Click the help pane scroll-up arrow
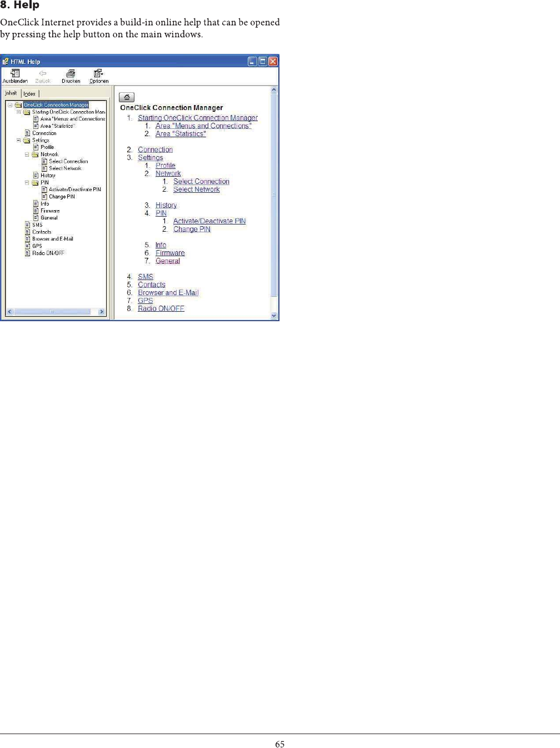The width and height of the screenshot is (560, 748). click(x=274, y=90)
